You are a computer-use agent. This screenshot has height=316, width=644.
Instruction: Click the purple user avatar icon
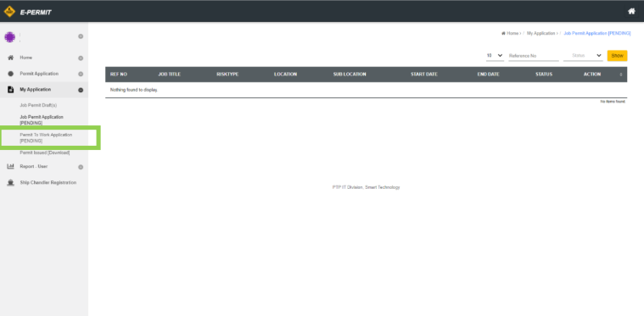(x=10, y=37)
